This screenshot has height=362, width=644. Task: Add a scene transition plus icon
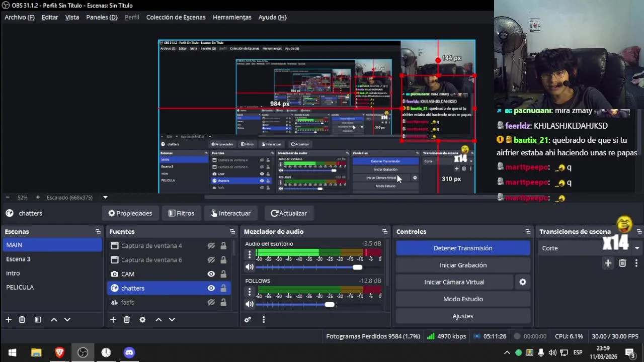(x=608, y=263)
